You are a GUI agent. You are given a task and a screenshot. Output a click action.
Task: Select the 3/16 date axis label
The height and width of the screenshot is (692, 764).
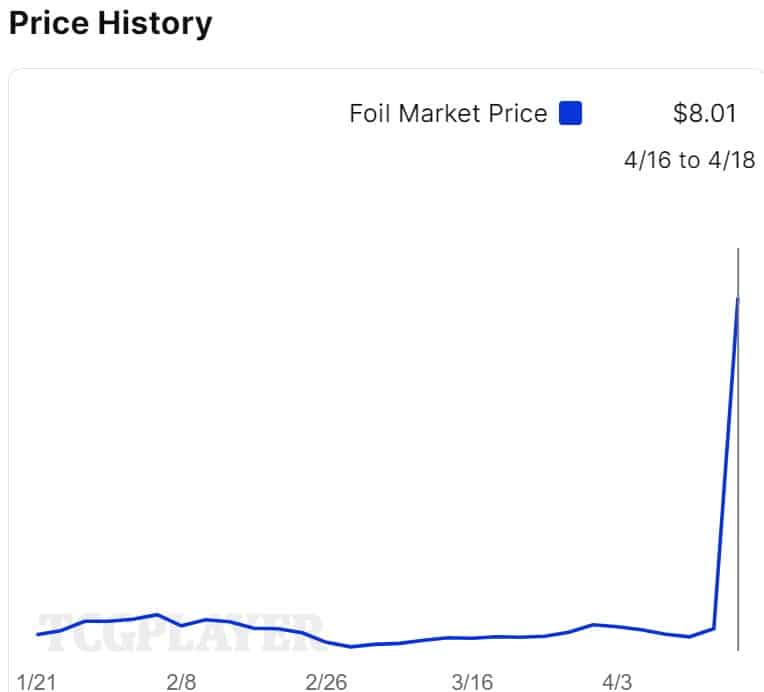tap(471, 681)
